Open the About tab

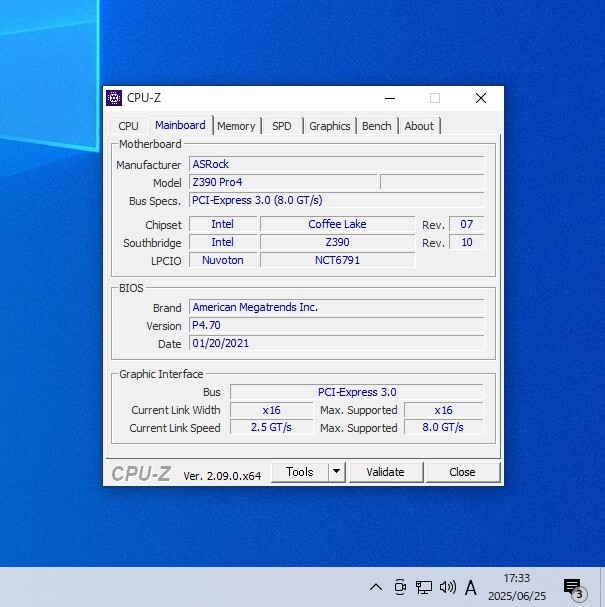419,126
